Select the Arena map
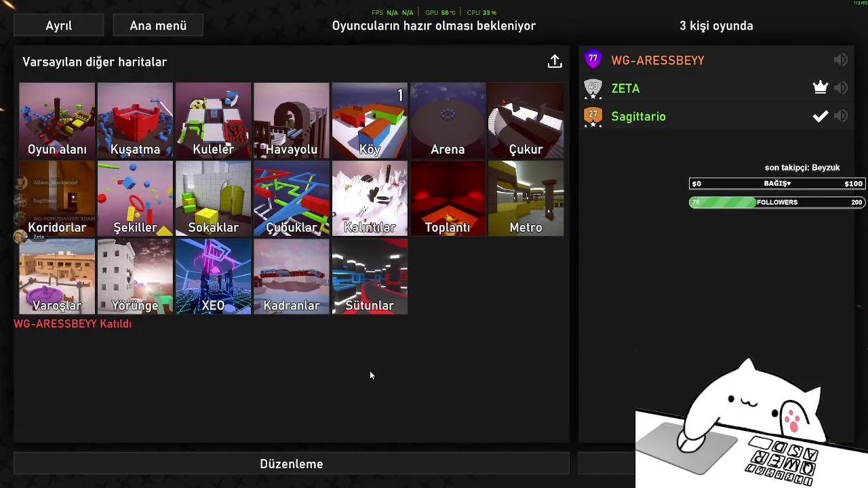The height and width of the screenshot is (488, 868). [448, 121]
